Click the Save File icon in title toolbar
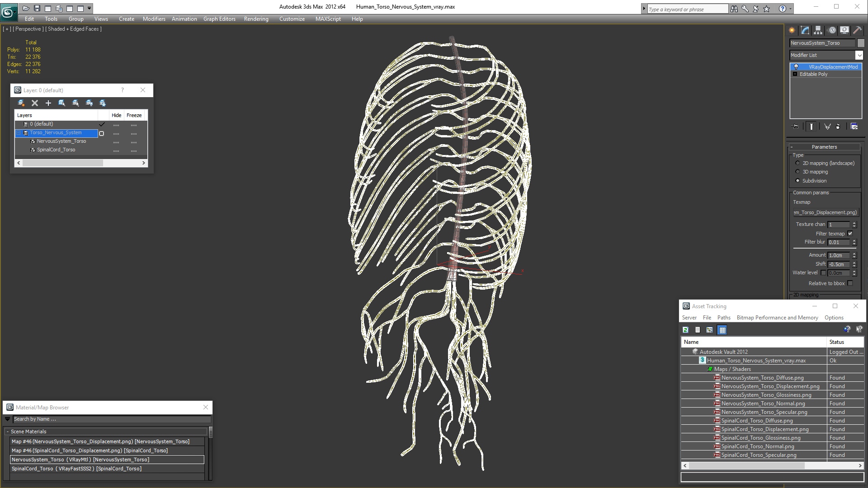The height and width of the screenshot is (488, 868). tap(37, 8)
